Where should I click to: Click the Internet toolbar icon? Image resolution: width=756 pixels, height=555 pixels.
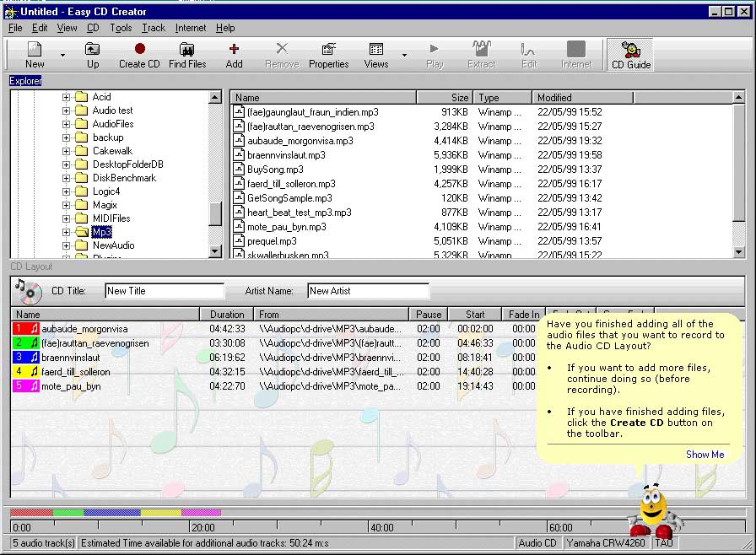[x=576, y=55]
